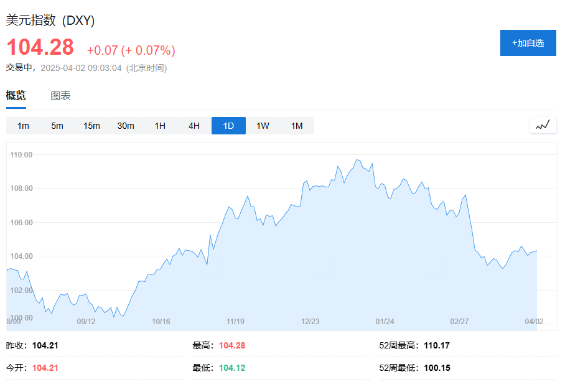Select the 5m timeframe

click(x=57, y=126)
